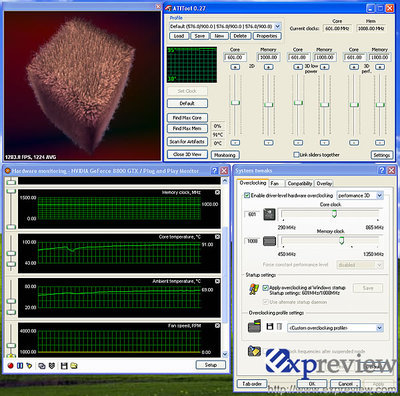Image resolution: width=400 pixels, height=396 pixels.
Task: Click Scan for Artifacts button
Action: [x=187, y=142]
